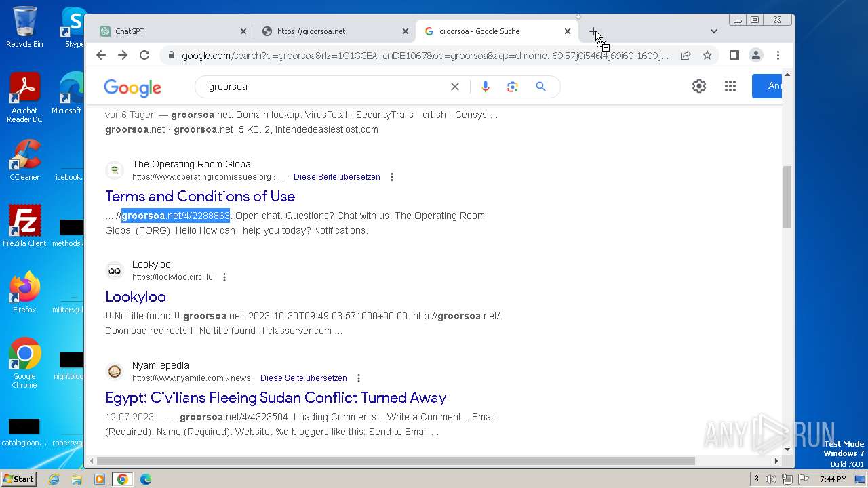Translate the Nyamilepedia result page
Viewport: 868px width, 488px height.
click(x=304, y=378)
